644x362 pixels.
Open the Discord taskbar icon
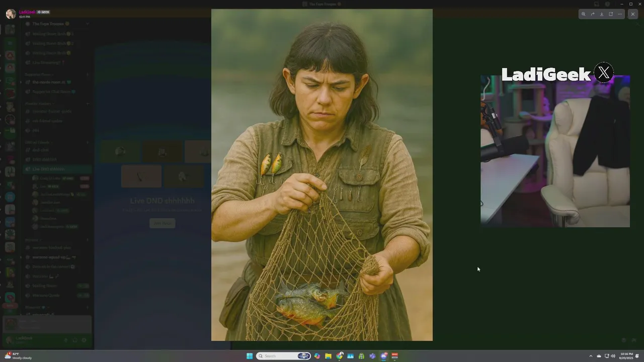pos(384,356)
